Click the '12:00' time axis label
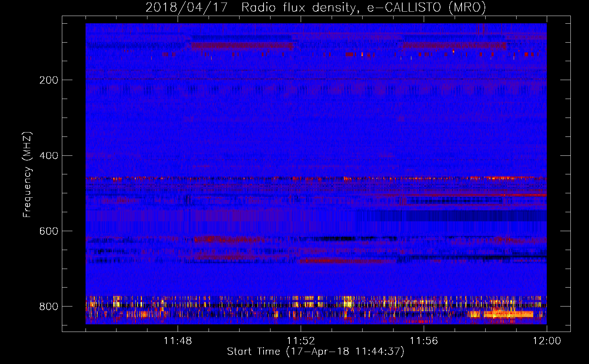The width and height of the screenshot is (589, 364). tap(547, 341)
